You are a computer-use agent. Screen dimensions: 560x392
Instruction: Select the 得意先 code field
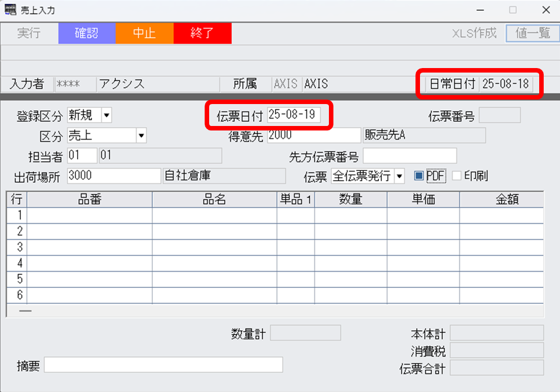(313, 136)
